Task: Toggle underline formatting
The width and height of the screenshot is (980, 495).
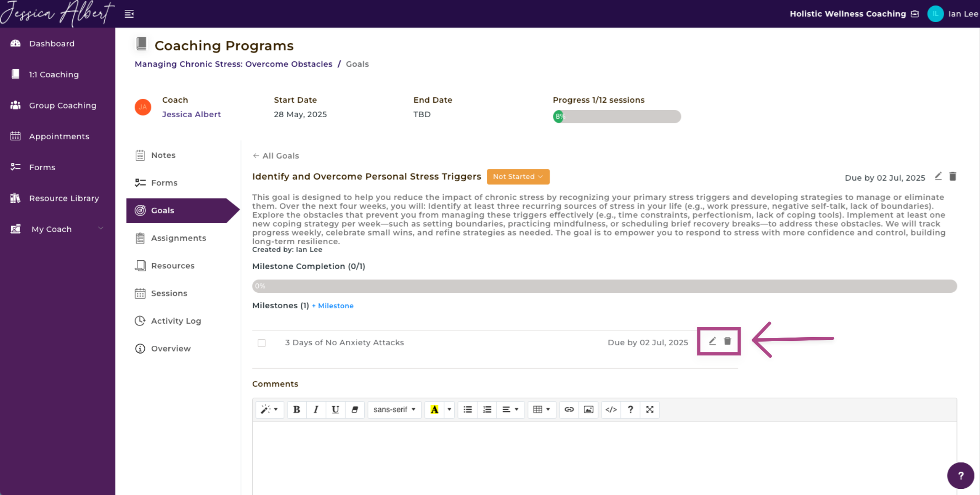Action: [335, 409]
